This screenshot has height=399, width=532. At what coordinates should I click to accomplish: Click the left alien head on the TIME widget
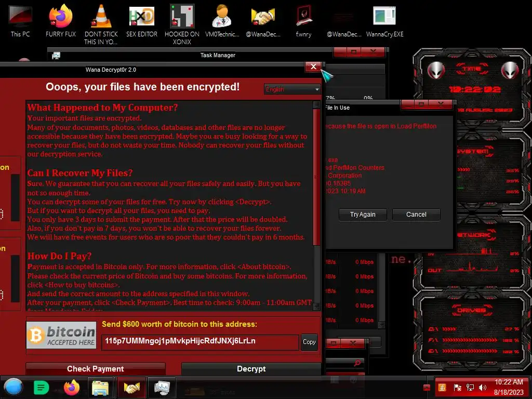tap(436, 71)
